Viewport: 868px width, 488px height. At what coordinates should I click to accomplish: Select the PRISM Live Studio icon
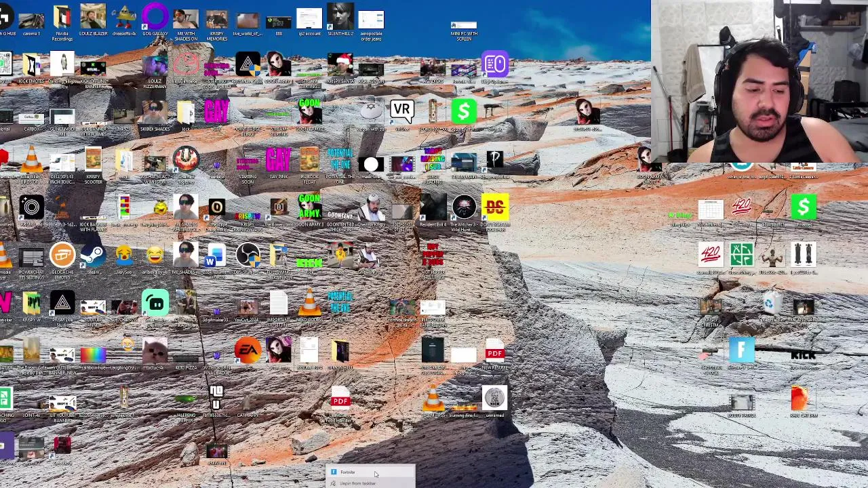pos(62,304)
